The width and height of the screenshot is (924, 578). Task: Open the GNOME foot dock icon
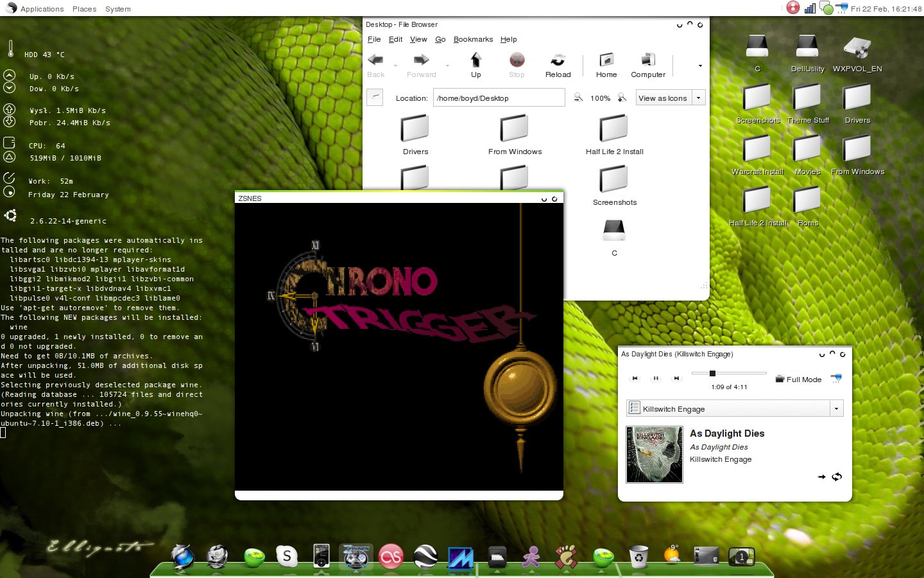pyautogui.click(x=566, y=557)
